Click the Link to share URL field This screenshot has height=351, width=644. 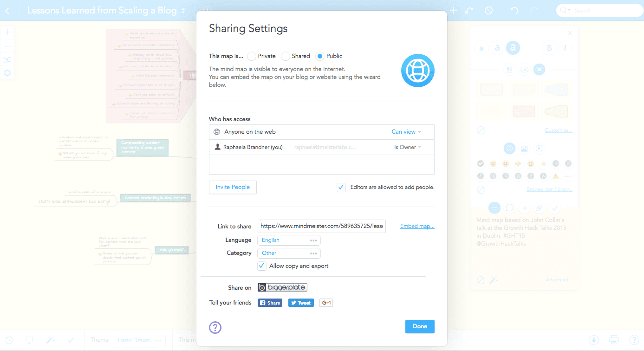[x=321, y=226]
